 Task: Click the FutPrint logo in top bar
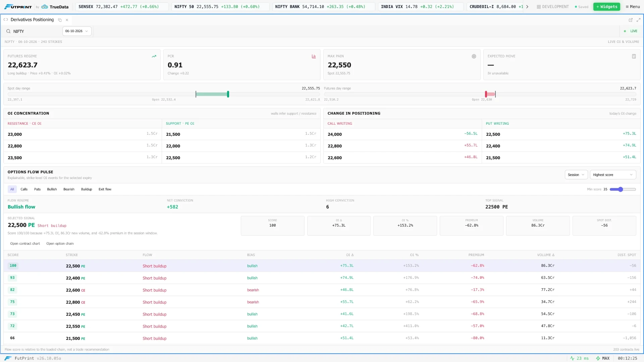point(18,7)
